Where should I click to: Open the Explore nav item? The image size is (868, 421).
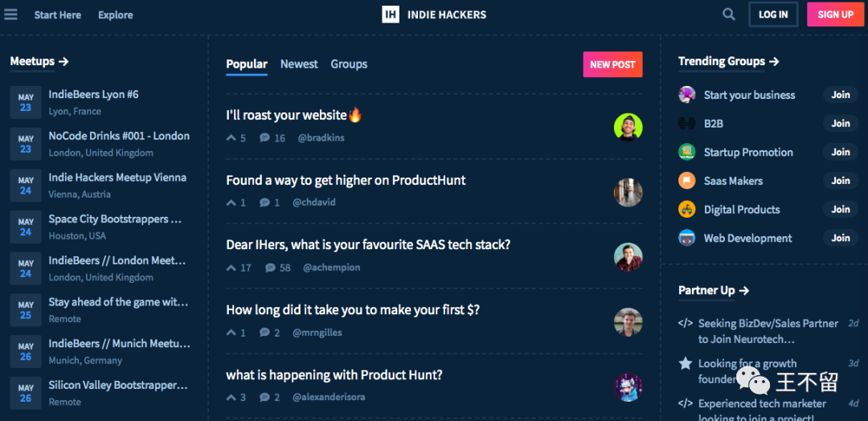(116, 15)
